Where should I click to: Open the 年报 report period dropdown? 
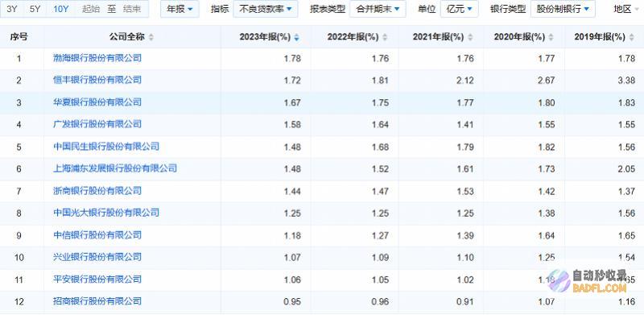[x=180, y=9]
